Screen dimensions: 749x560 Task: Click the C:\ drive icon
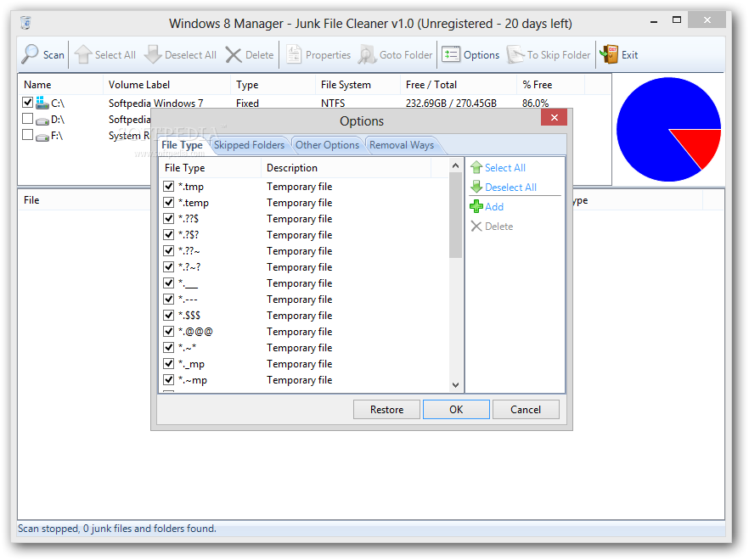pos(42,103)
